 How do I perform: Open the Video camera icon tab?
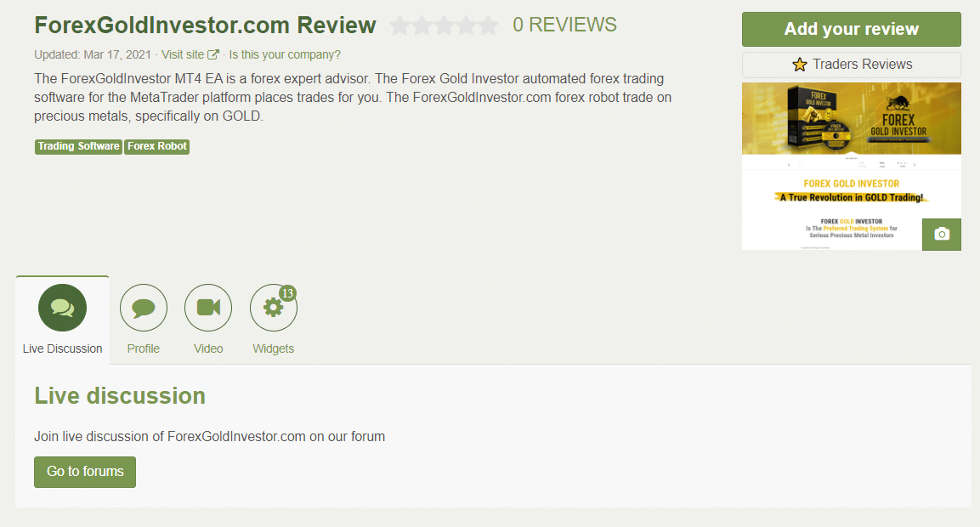click(208, 308)
